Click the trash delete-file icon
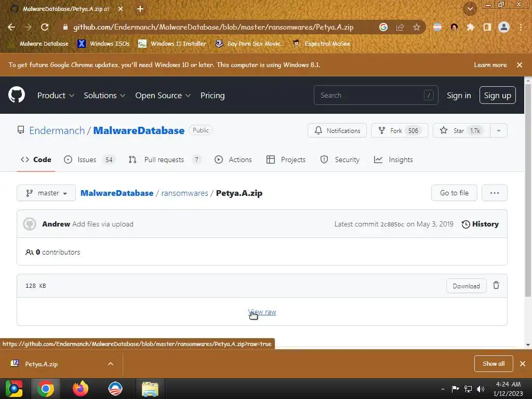Screen dimensions: 532x399 tap(496, 285)
